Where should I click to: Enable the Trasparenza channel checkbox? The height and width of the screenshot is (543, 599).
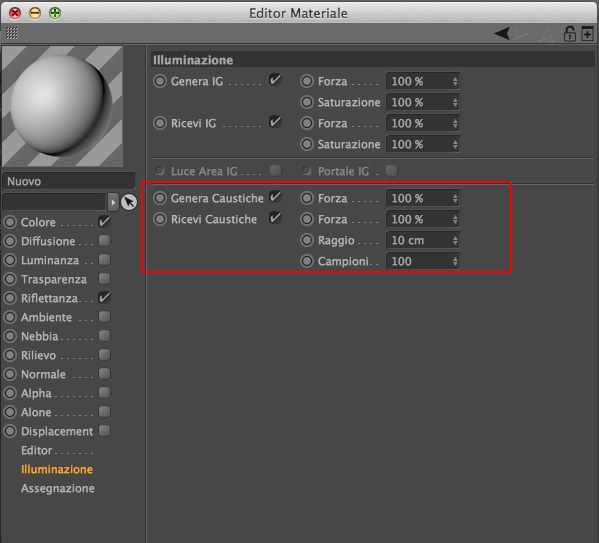[x=104, y=279]
